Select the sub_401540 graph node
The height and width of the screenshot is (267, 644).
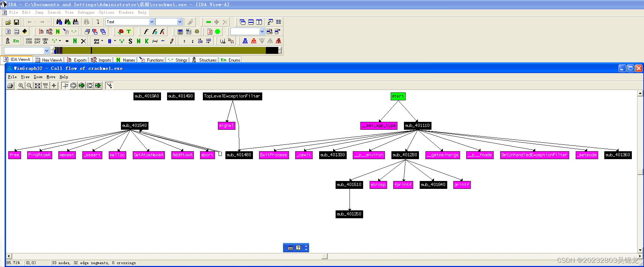click(135, 125)
